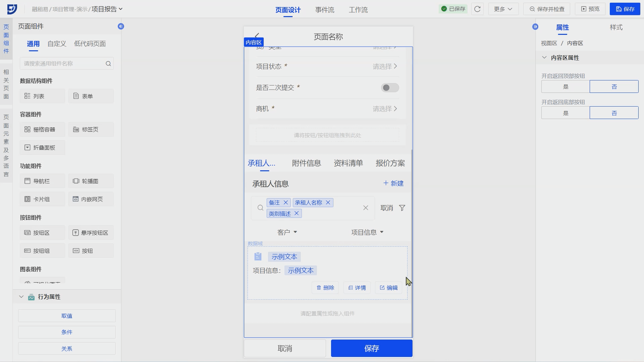Screen dimensions: 644x362
Task: Toggle the 是否二次提交 switch
Action: [390, 88]
